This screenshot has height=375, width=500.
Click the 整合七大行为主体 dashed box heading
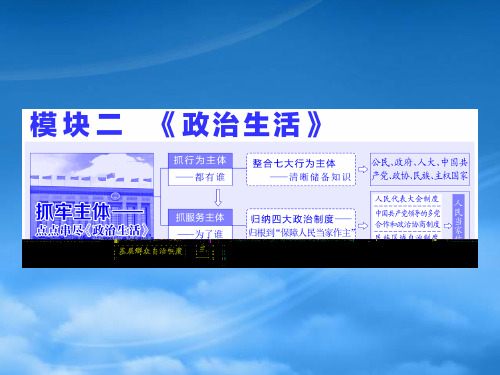294,163
